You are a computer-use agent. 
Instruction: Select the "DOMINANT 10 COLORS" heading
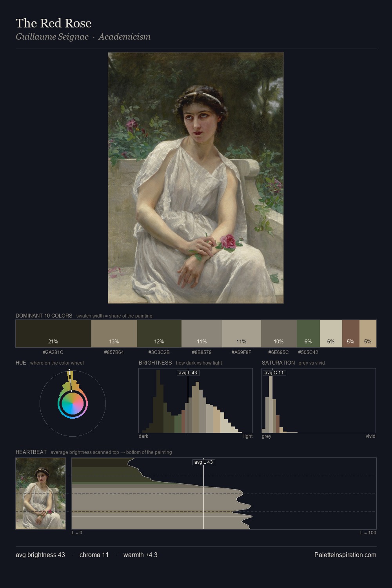(x=44, y=316)
